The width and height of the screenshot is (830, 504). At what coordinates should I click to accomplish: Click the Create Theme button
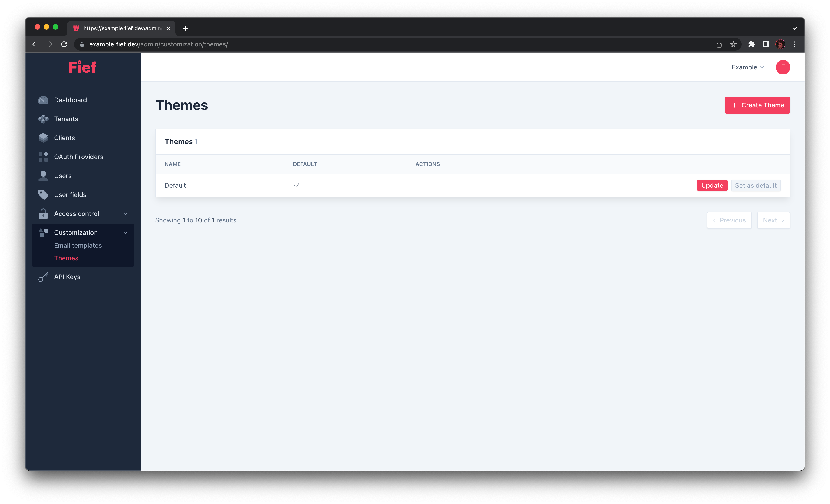(757, 105)
